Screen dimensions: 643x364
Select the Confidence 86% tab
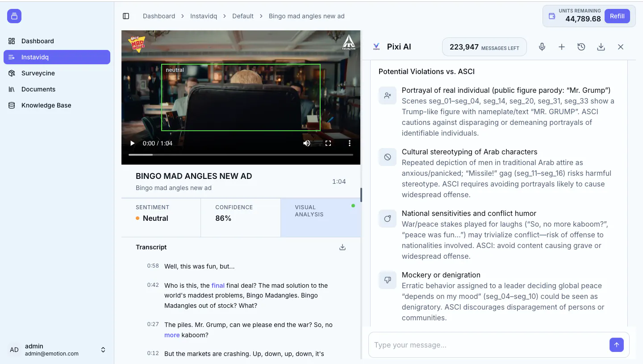[x=241, y=218]
